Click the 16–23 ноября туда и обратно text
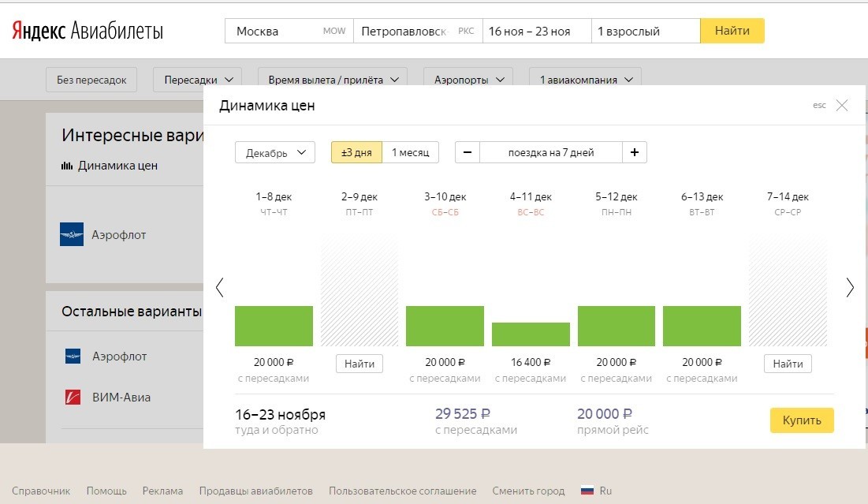Screen dimensions: 868x504 280,421
